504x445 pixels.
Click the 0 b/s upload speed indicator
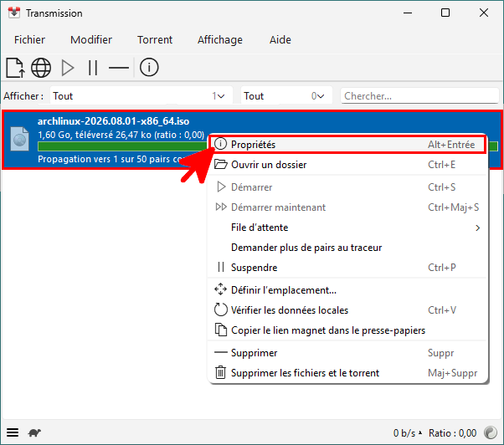tap(407, 432)
